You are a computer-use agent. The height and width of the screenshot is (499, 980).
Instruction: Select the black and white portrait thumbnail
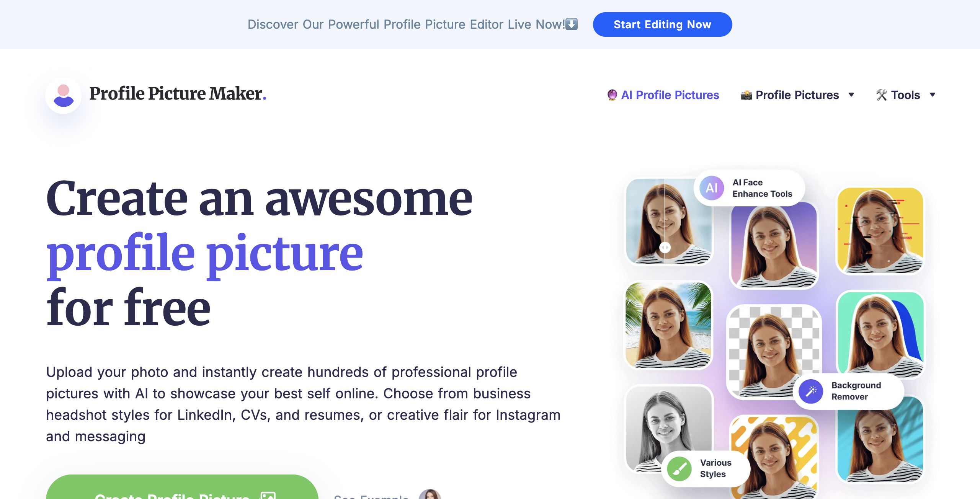[x=668, y=429]
